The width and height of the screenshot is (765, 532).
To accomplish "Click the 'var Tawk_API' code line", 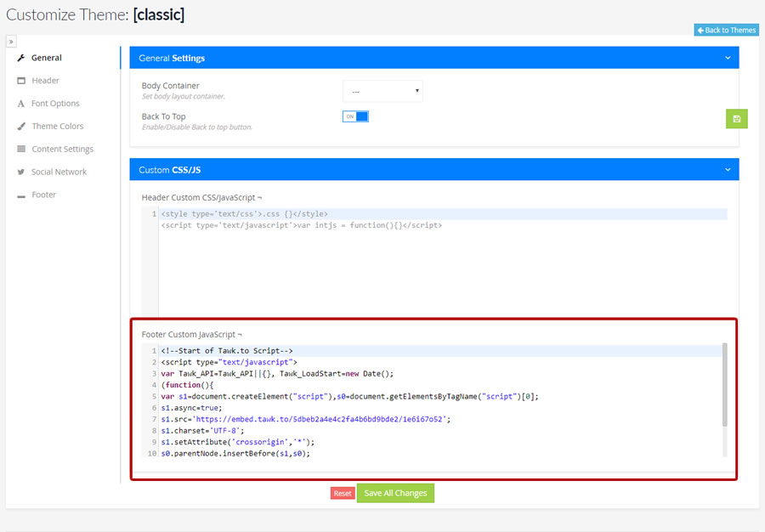I will point(277,374).
